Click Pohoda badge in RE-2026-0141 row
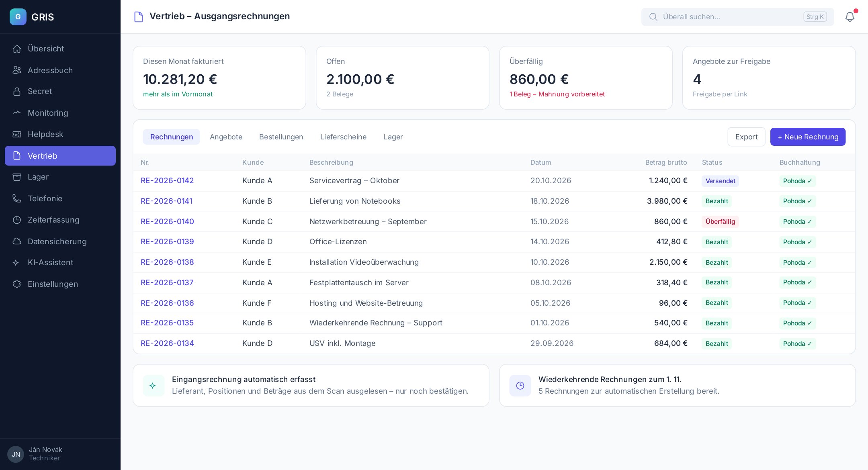 (x=797, y=201)
